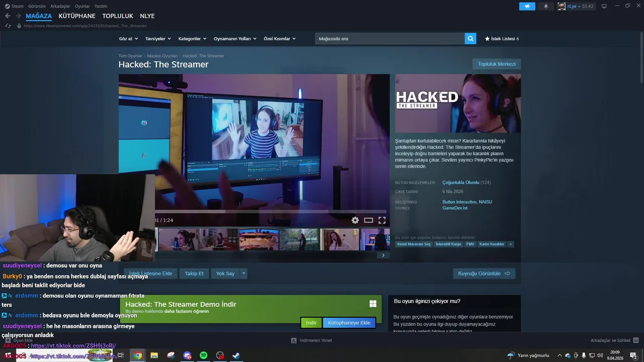Click the blue store search magnifier
The image size is (644, 362).
coord(470,38)
